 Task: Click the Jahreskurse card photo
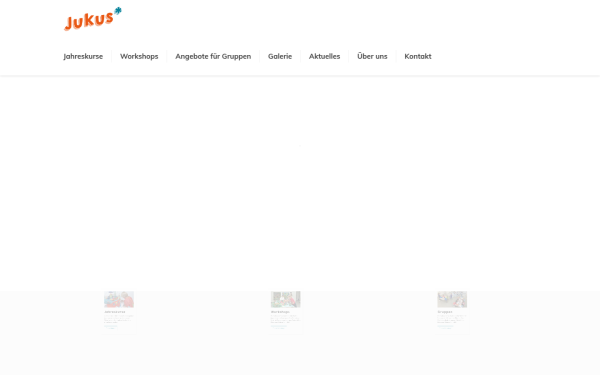[x=119, y=299]
